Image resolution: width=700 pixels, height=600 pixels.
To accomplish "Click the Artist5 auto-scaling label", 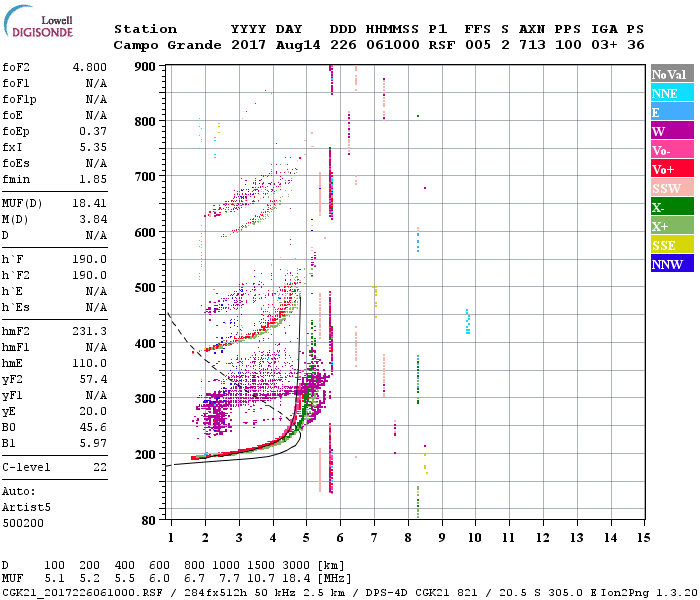I will point(26,508).
